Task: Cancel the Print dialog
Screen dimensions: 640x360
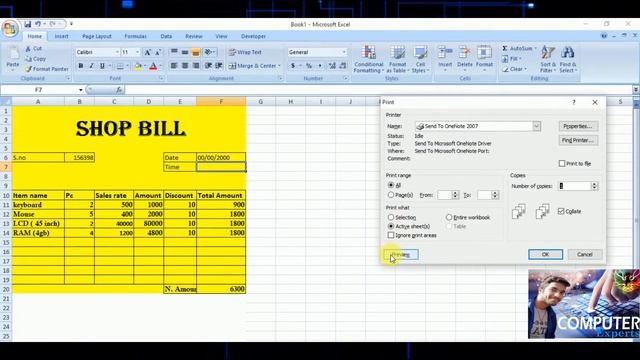Action: point(584,254)
